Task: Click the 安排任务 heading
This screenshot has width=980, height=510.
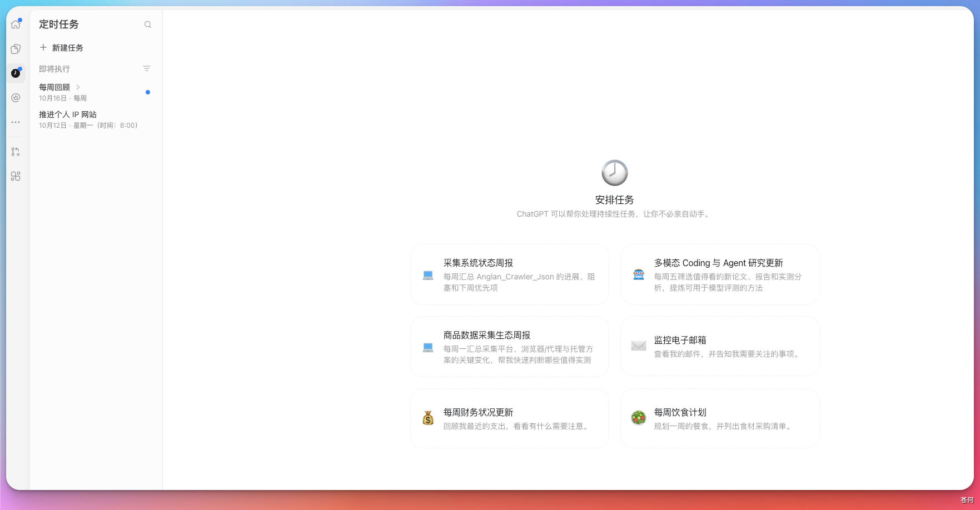Action: point(615,200)
